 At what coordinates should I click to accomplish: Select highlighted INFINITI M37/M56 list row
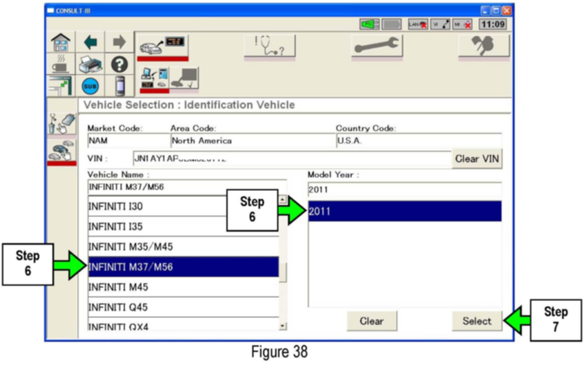click(x=183, y=267)
